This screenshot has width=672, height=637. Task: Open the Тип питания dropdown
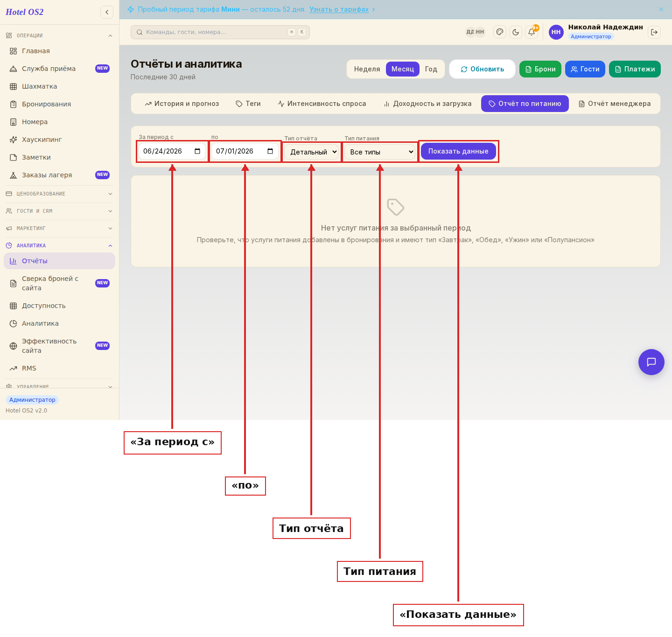tap(380, 152)
